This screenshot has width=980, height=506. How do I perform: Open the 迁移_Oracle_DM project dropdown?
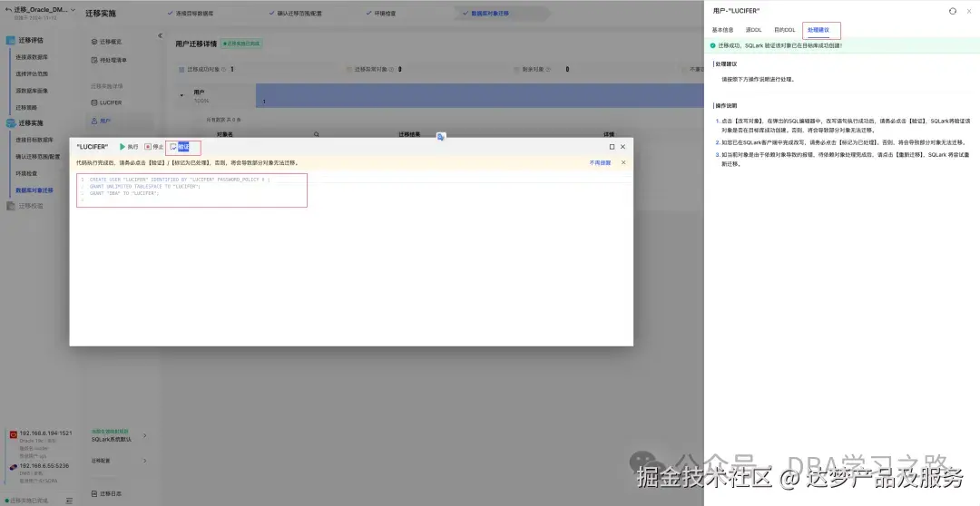click(73, 10)
